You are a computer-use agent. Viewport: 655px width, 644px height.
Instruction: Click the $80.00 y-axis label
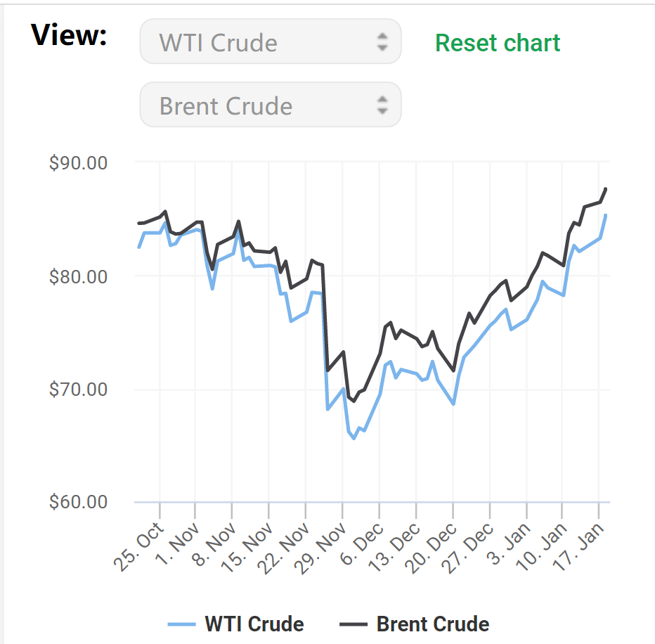tap(78, 276)
